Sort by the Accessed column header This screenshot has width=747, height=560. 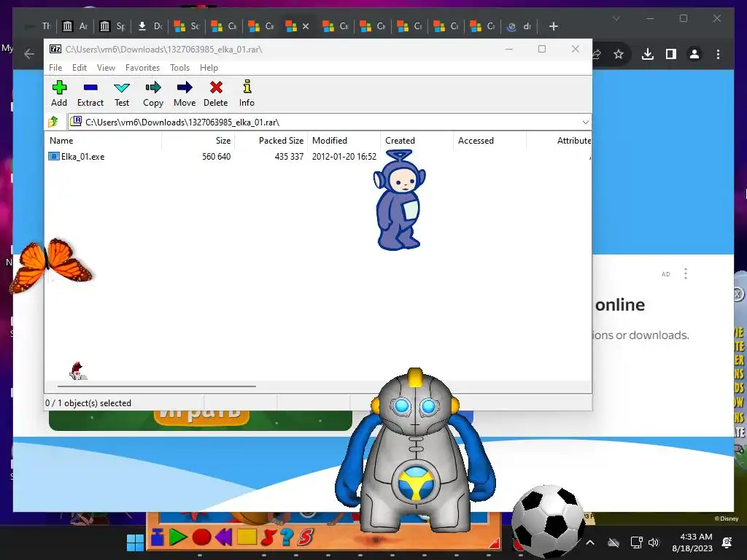[x=489, y=141]
